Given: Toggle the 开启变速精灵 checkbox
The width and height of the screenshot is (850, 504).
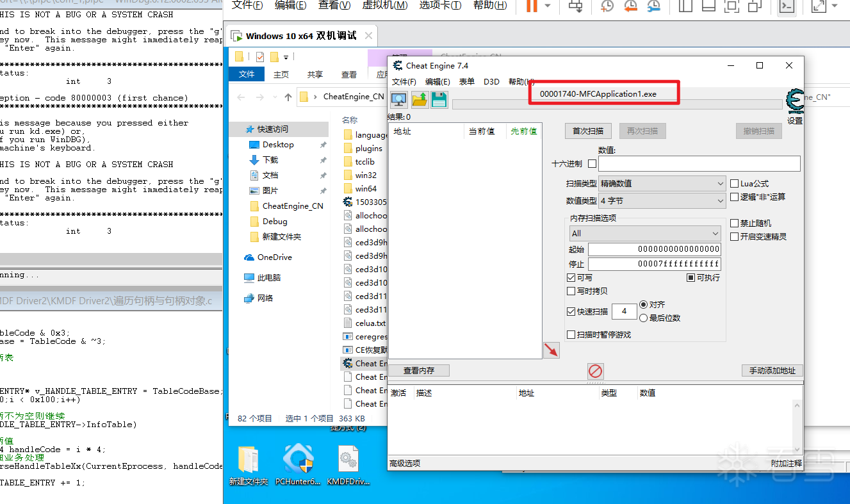Looking at the screenshot, I should click(x=735, y=237).
